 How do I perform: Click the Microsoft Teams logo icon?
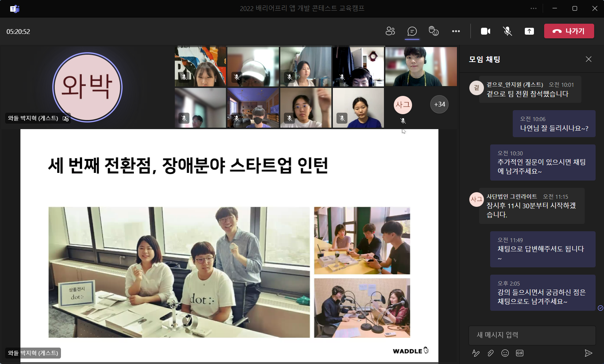15,9
